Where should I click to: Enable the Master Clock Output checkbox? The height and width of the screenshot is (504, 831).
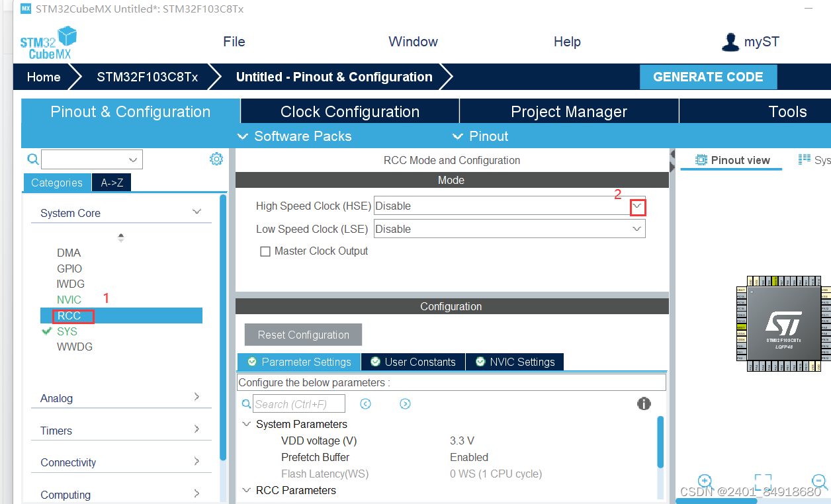[265, 251]
